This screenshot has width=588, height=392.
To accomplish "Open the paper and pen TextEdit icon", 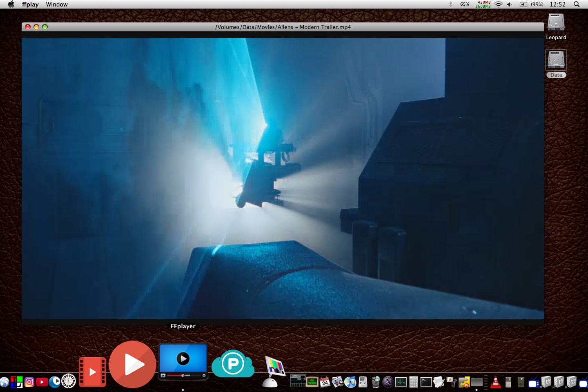I will [x=439, y=382].
